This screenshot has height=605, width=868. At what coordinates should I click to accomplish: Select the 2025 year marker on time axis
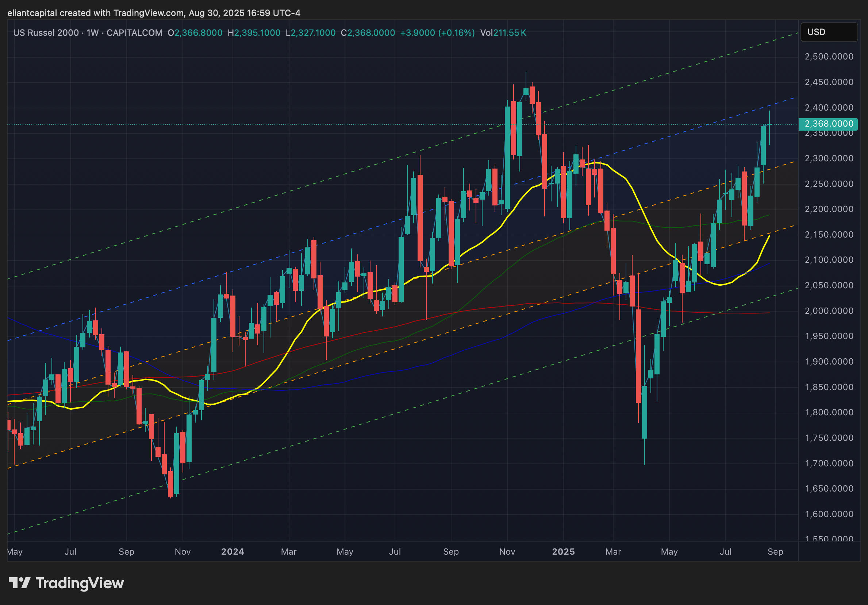pos(563,552)
